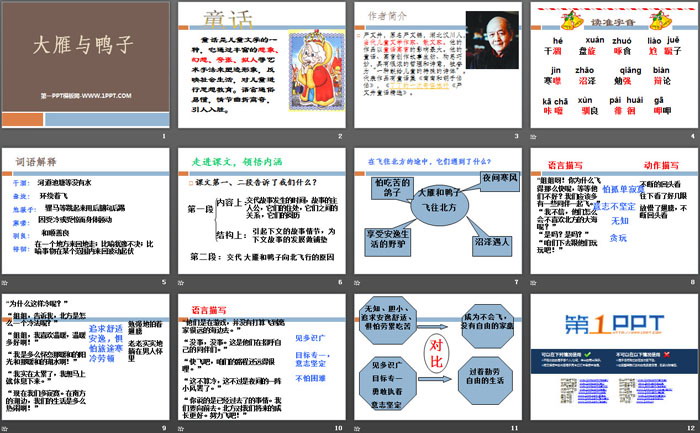
Task: Select slide 7 thumbnail with 大雁和鸭子 飞往北方 diagram
Action: [x=438, y=211]
